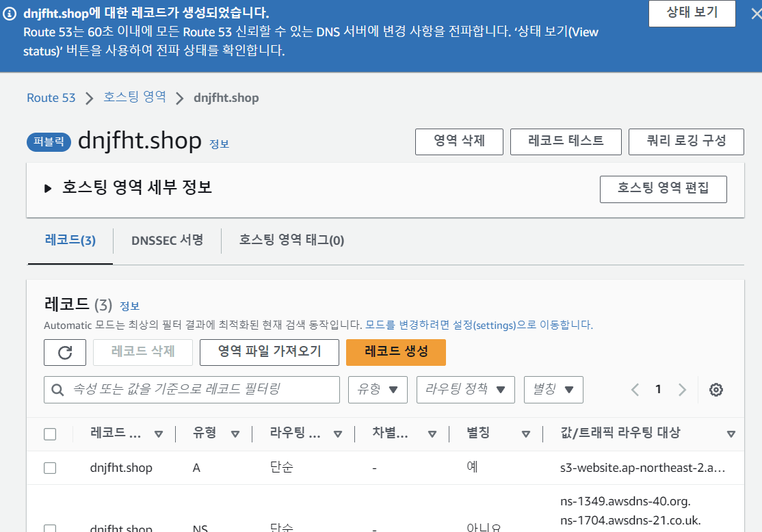Go to next page arrow
The image size is (762, 532).
(x=682, y=390)
